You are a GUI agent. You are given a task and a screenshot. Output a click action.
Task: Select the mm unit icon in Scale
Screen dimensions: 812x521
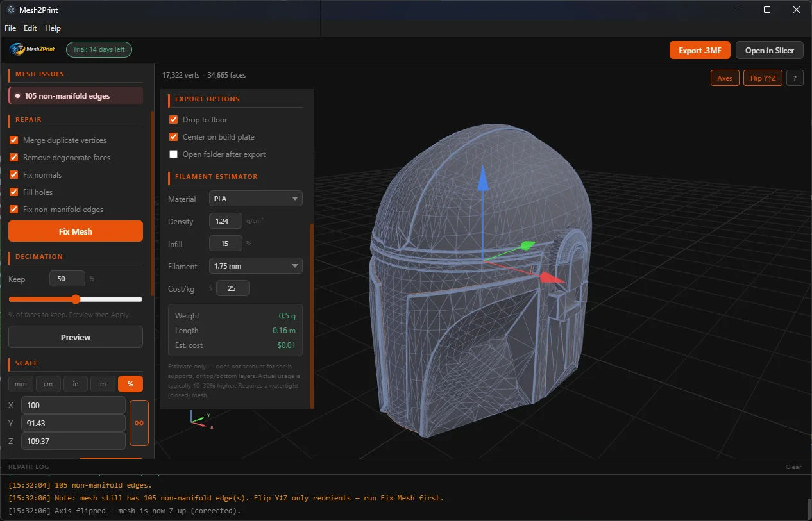[x=21, y=383]
